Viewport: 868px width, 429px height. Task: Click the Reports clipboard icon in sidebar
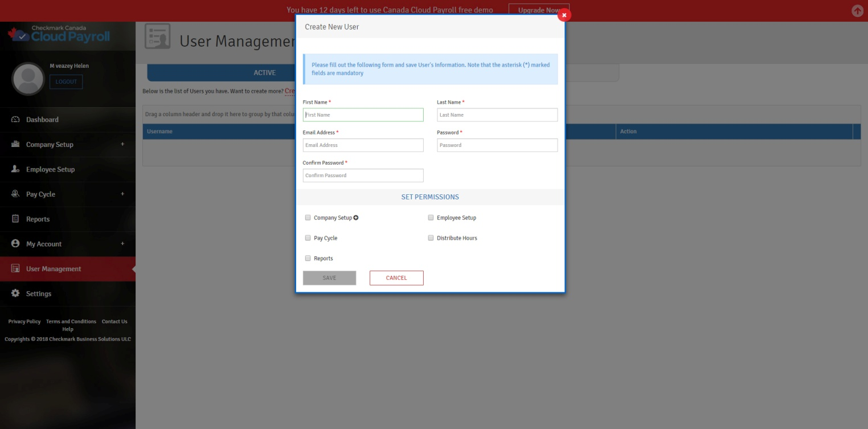[15, 219]
